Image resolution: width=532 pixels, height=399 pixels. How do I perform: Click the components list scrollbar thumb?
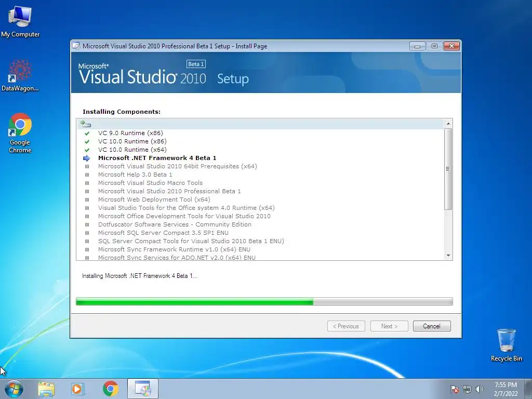448,169
